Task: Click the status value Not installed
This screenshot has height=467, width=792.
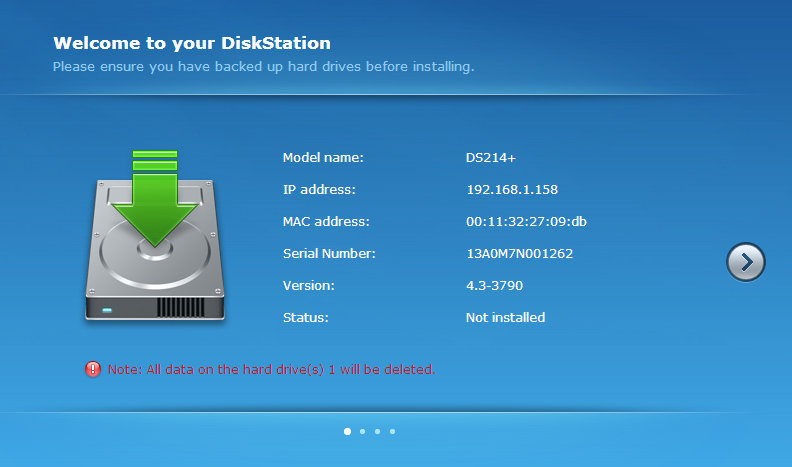Action: click(506, 318)
